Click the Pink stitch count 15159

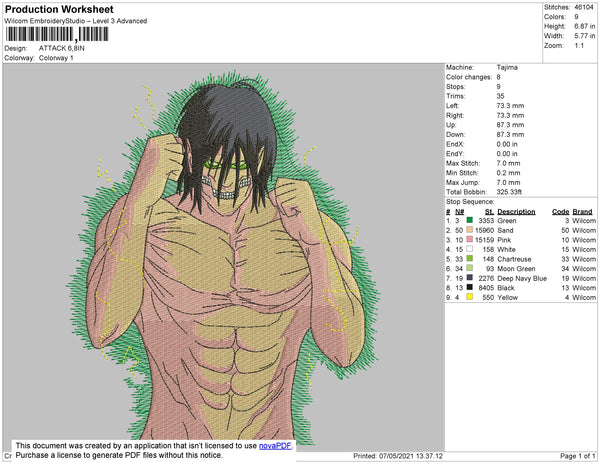coord(484,240)
